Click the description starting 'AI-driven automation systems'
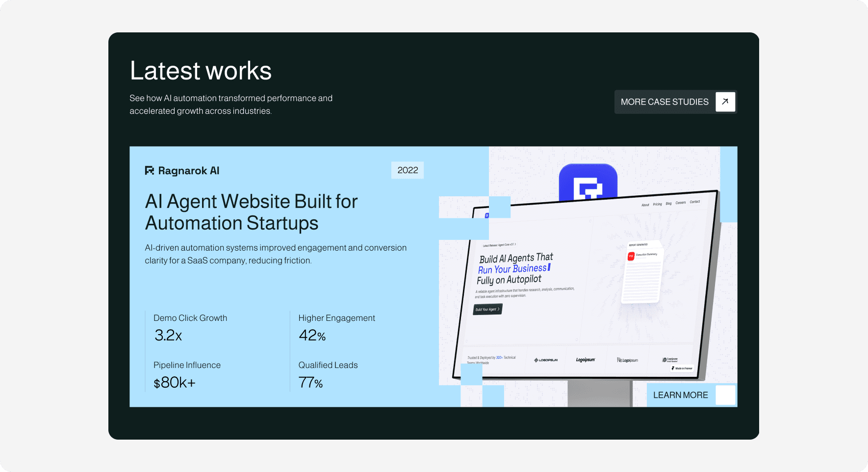This screenshot has width=868, height=472. click(x=276, y=254)
